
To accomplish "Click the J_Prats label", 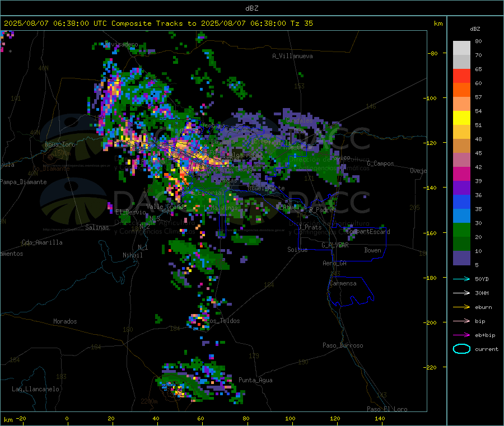I will click(310, 227).
